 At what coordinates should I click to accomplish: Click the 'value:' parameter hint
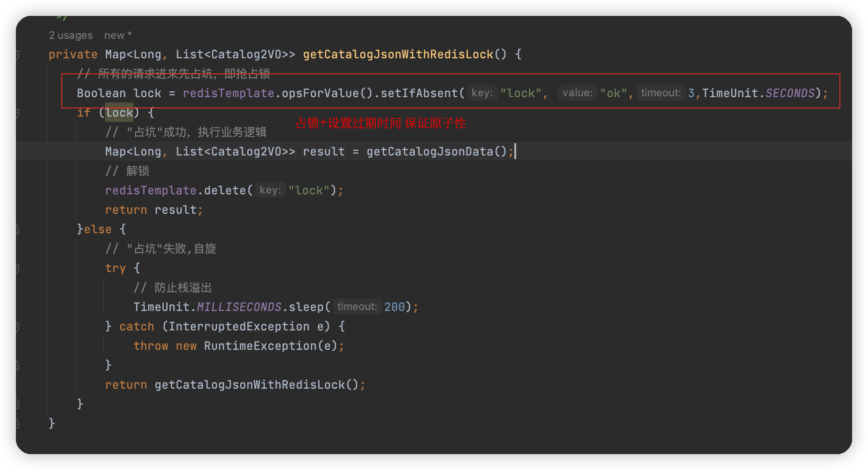click(x=577, y=93)
